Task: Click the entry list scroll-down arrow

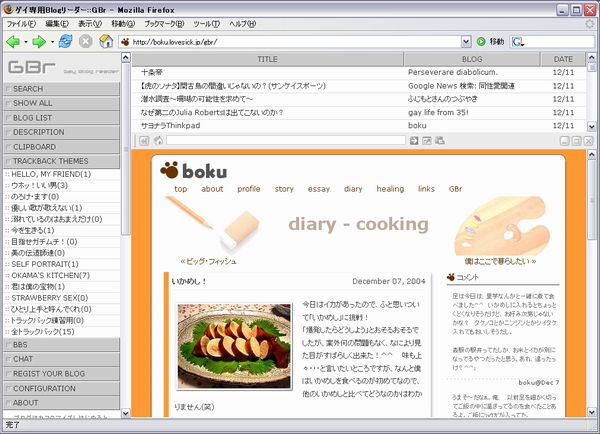Action: pos(591,126)
